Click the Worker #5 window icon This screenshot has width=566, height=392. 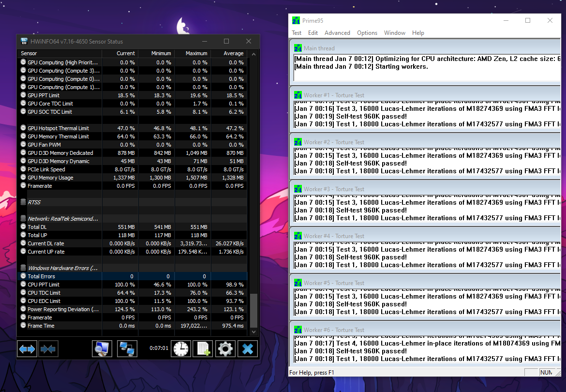pos(298,283)
